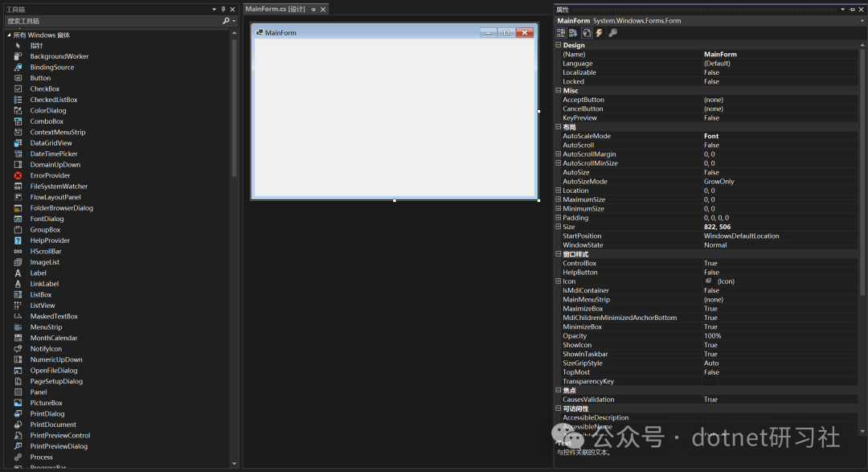
Task: Collapse the 所有 Windows 窗体 toolbox group
Action: point(9,35)
